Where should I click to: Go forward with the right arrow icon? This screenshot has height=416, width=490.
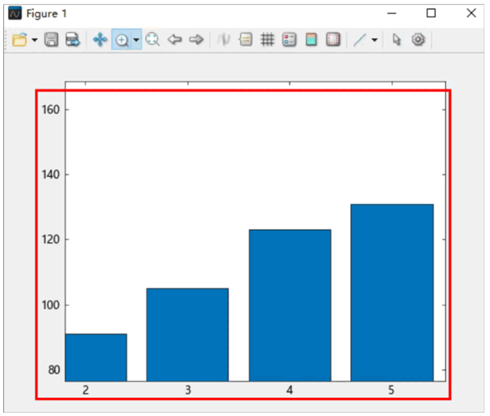[196, 40]
